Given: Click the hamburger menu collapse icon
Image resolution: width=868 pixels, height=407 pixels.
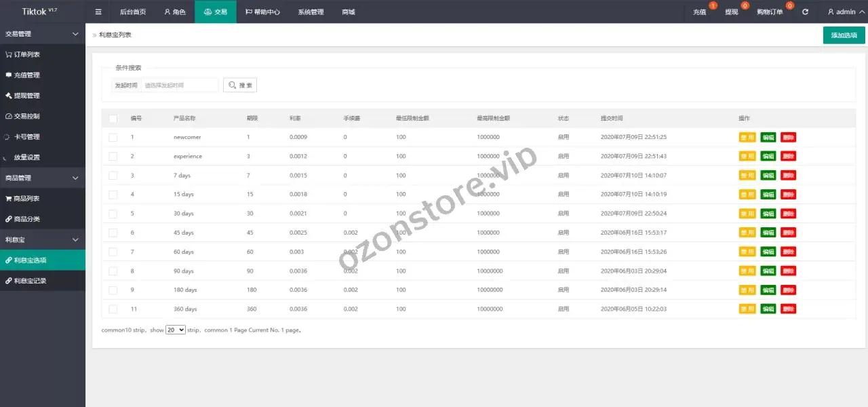Looking at the screenshot, I should pyautogui.click(x=98, y=12).
